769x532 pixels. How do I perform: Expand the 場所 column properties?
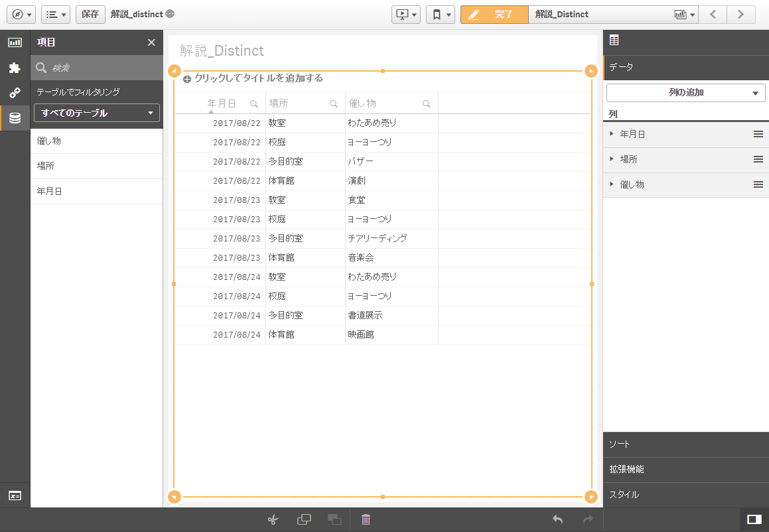(612, 159)
